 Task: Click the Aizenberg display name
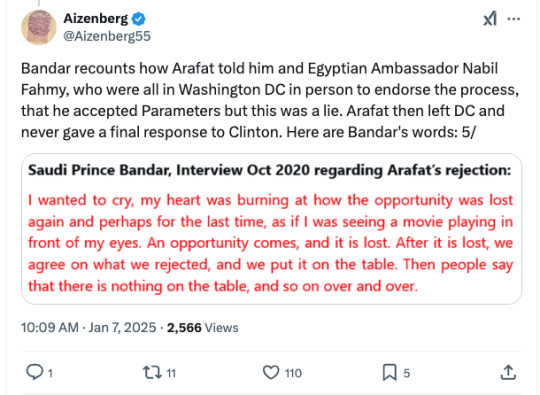95,18
